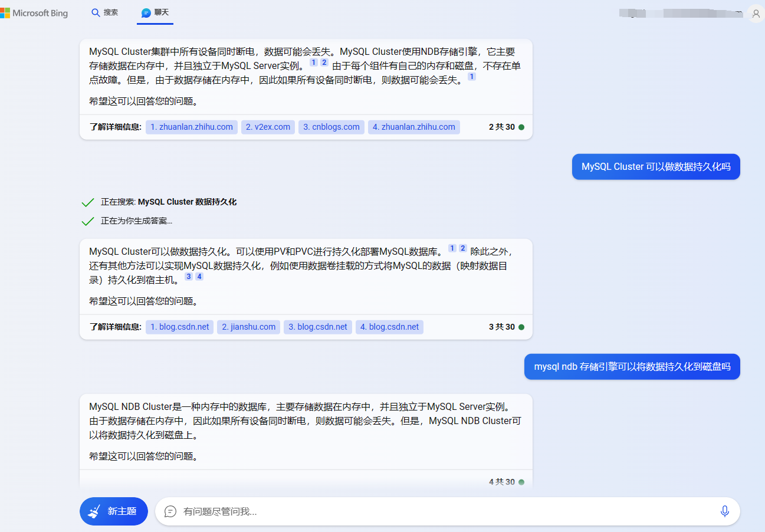Screen dimensions: 765x532
Task: Open first answer's source 4. zhuanlan.zhihu.com
Action: 414,127
